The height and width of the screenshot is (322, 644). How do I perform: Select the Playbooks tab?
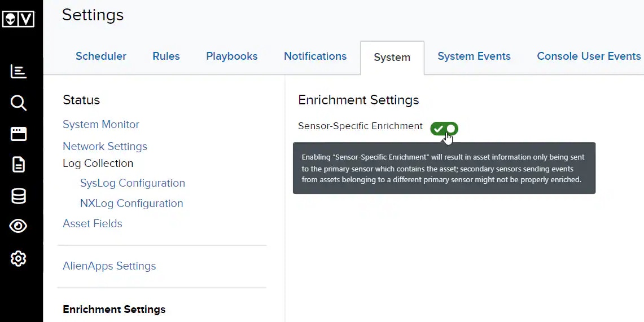pos(232,56)
